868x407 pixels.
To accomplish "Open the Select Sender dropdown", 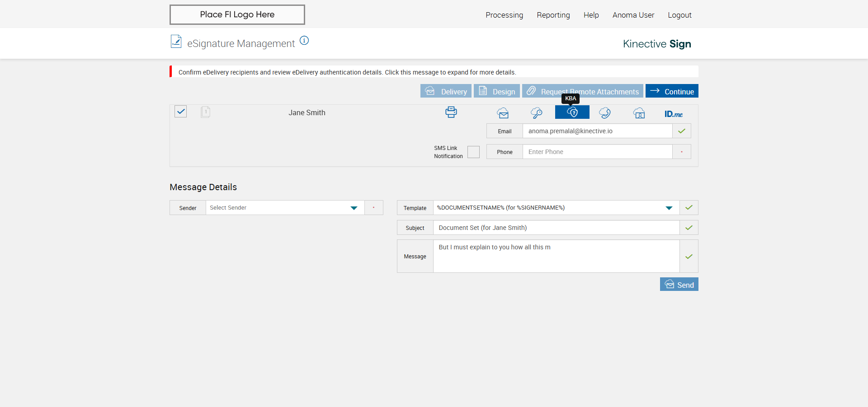I will [x=285, y=208].
